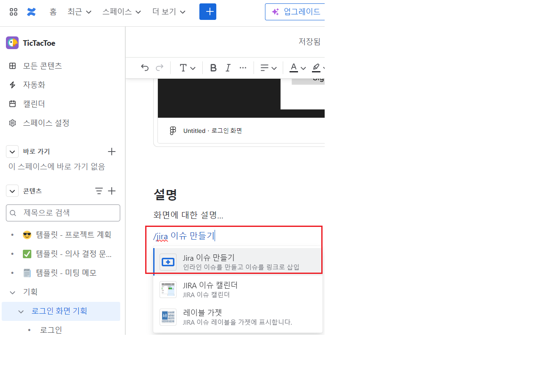Open the 최근 dropdown menu

tap(80, 12)
